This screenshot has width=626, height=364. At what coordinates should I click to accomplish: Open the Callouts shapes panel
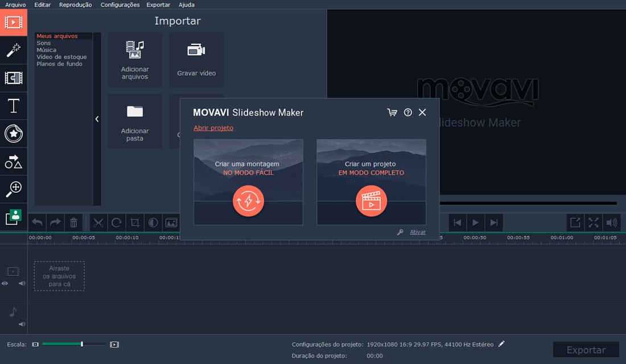click(x=13, y=162)
